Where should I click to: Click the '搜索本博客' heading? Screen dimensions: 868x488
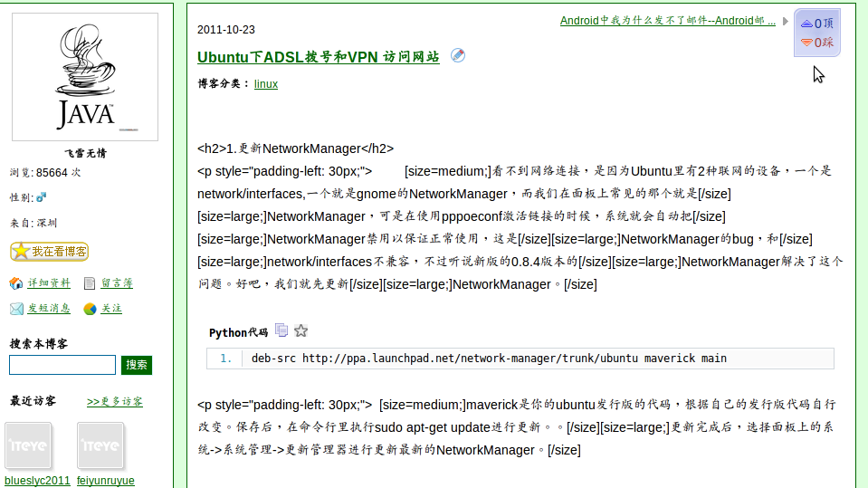[x=39, y=344]
